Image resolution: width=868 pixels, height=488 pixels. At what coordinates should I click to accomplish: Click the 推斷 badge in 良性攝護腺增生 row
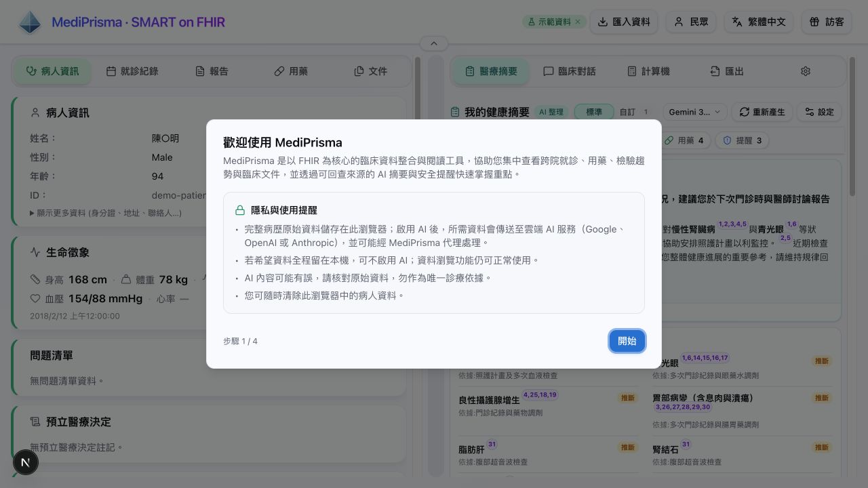point(627,398)
